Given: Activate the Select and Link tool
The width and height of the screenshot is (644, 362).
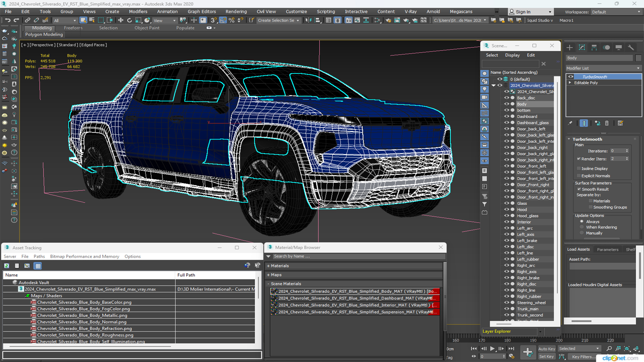Looking at the screenshot, I should [28, 20].
